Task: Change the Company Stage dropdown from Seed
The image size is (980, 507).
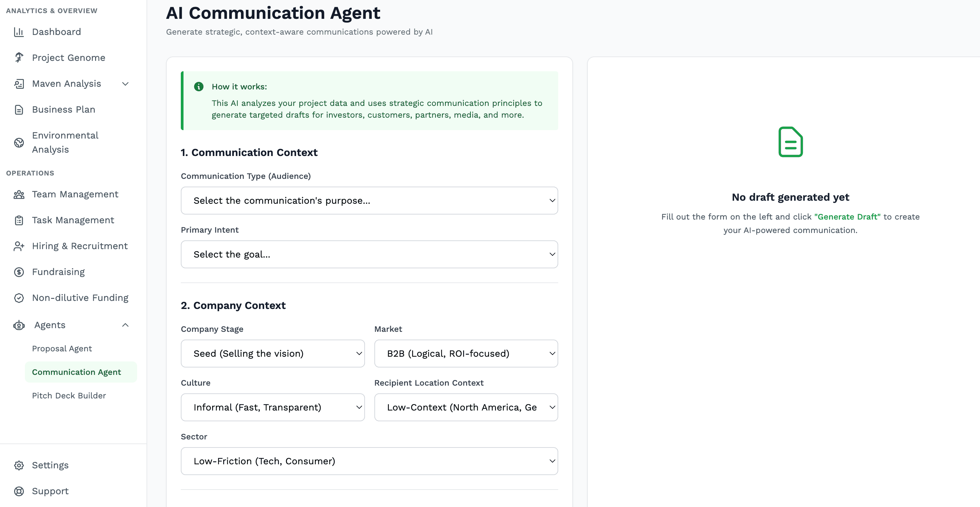Action: tap(273, 353)
